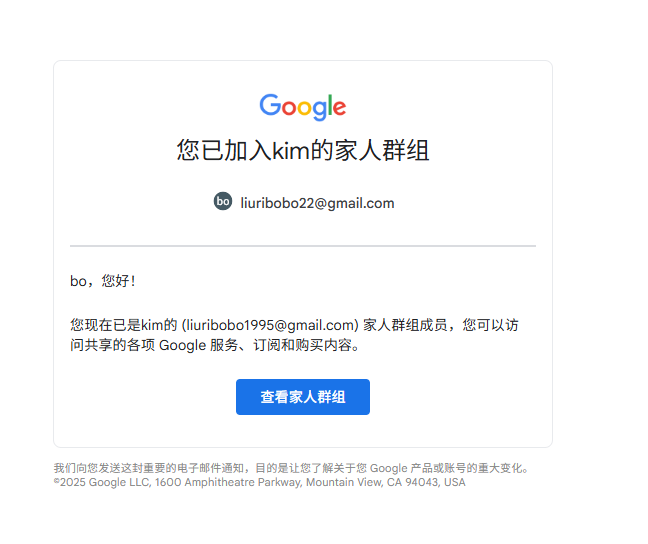Image resolution: width=648 pixels, height=544 pixels.
Task: Click the greeting 'bo，您好!'
Action: [103, 281]
